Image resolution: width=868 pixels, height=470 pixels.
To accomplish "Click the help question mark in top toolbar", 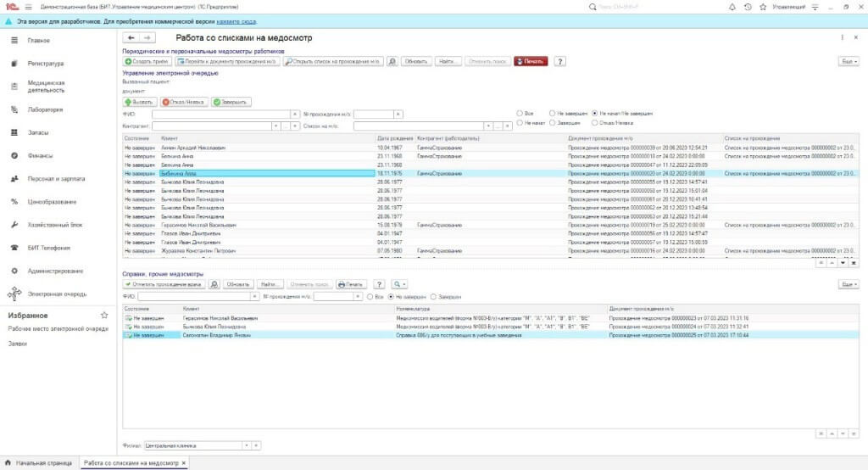I will click(559, 61).
